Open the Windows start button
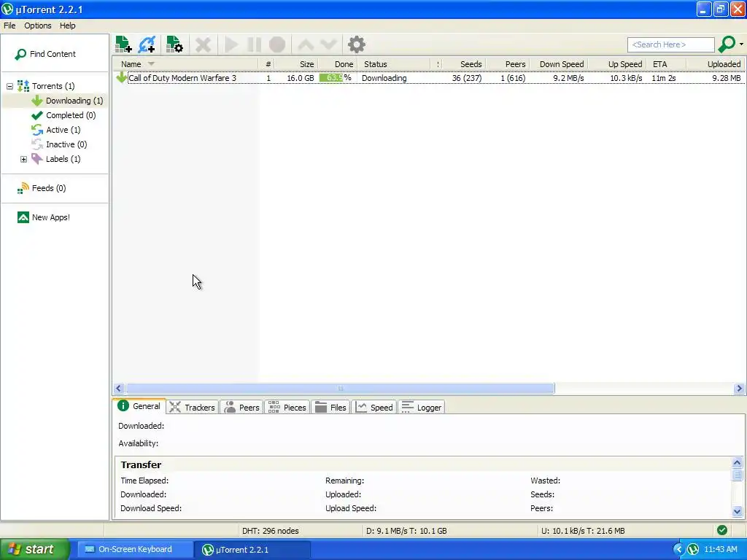The image size is (747, 560). [35, 550]
